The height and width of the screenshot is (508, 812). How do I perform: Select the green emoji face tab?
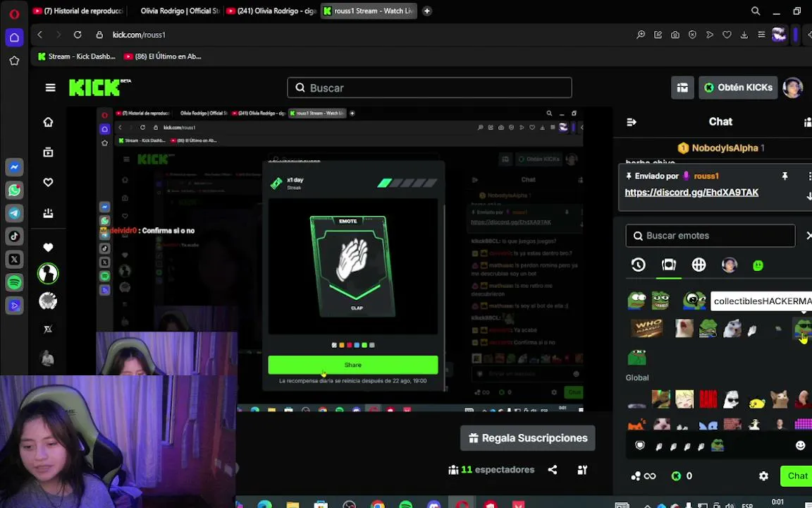(758, 265)
